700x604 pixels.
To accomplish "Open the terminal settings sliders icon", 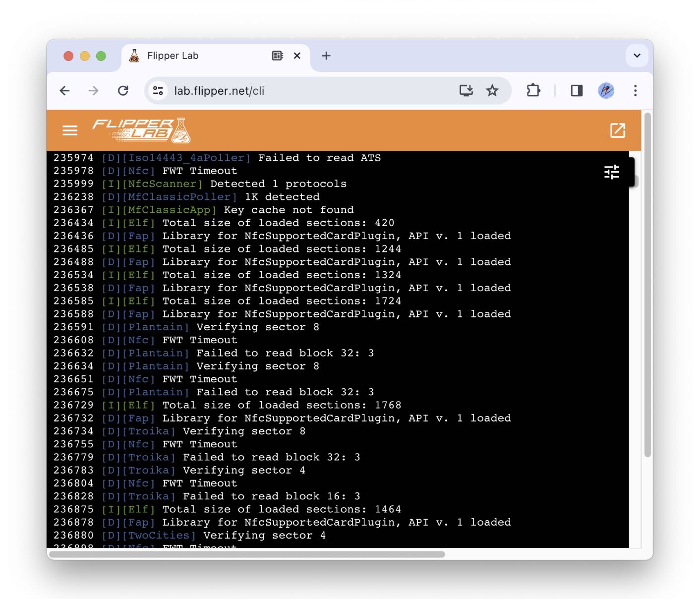I will click(x=612, y=172).
